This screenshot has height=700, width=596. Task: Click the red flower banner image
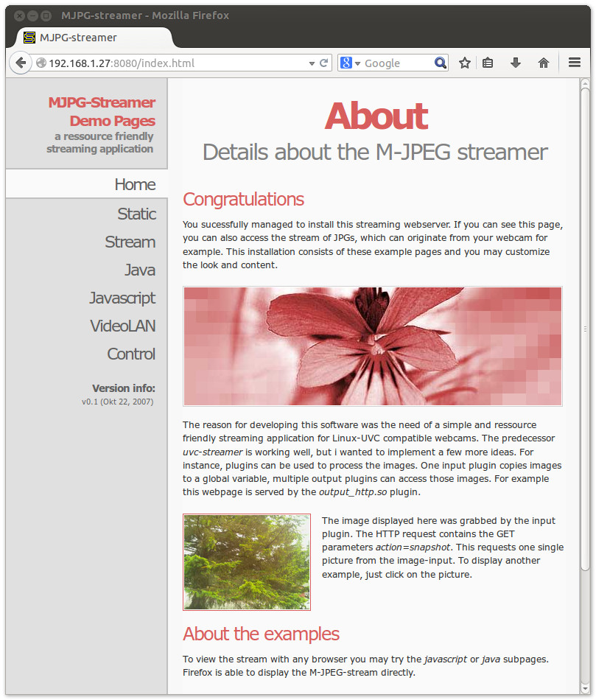click(x=373, y=346)
